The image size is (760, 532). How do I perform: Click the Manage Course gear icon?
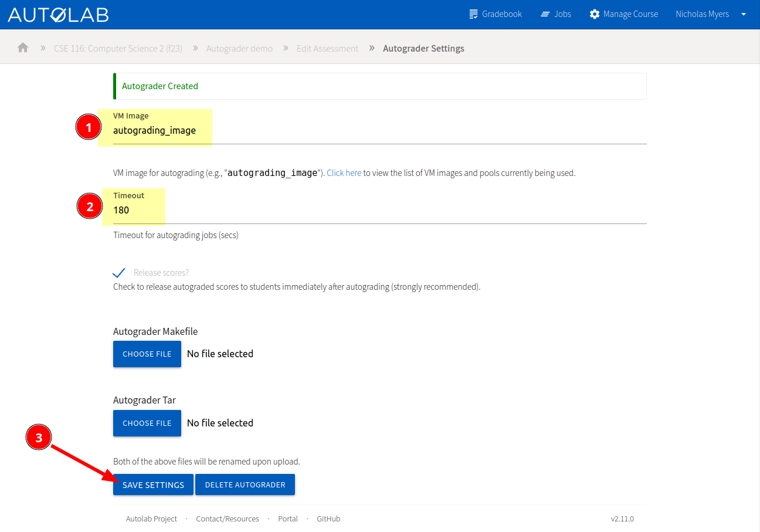595,14
